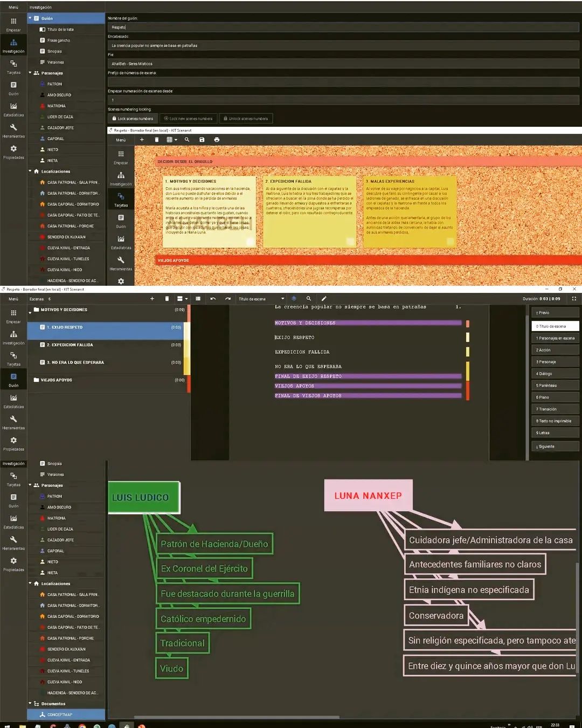This screenshot has width=582, height=728.
Task: Click the Nombre del guión text field
Action: pyautogui.click(x=343, y=27)
